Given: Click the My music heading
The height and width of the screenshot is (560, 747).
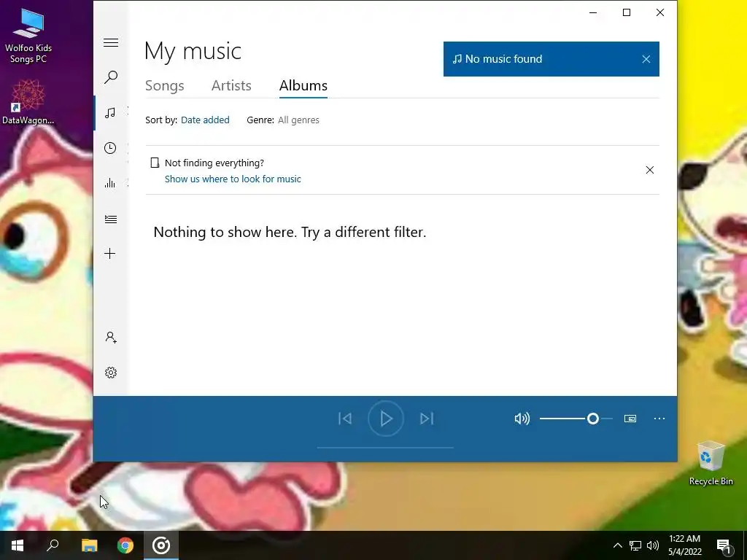Looking at the screenshot, I should click(193, 51).
